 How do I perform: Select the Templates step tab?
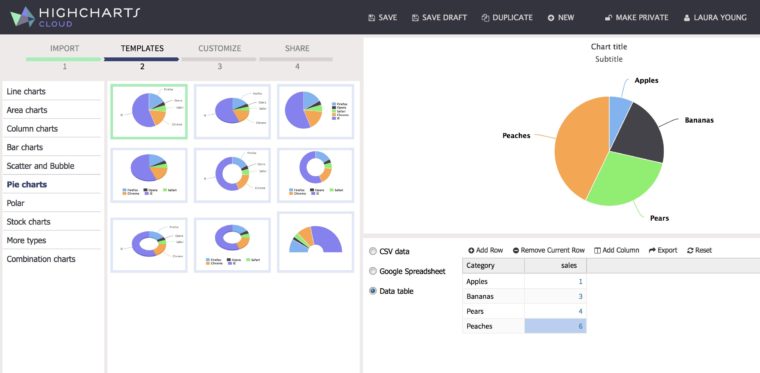click(142, 48)
